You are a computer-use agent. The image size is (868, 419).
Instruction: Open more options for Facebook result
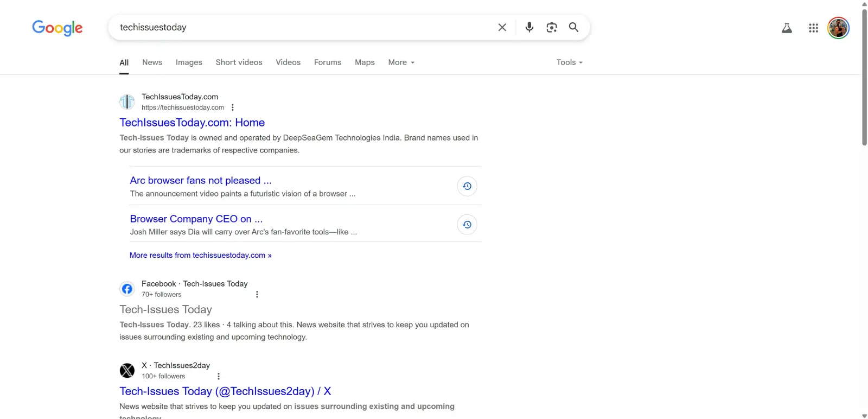tap(257, 294)
